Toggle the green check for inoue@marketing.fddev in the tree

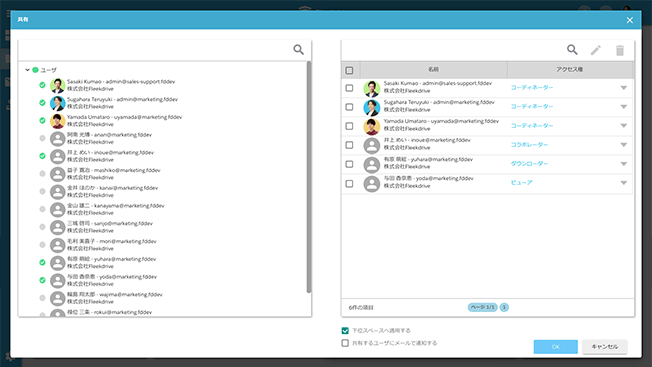coord(42,156)
